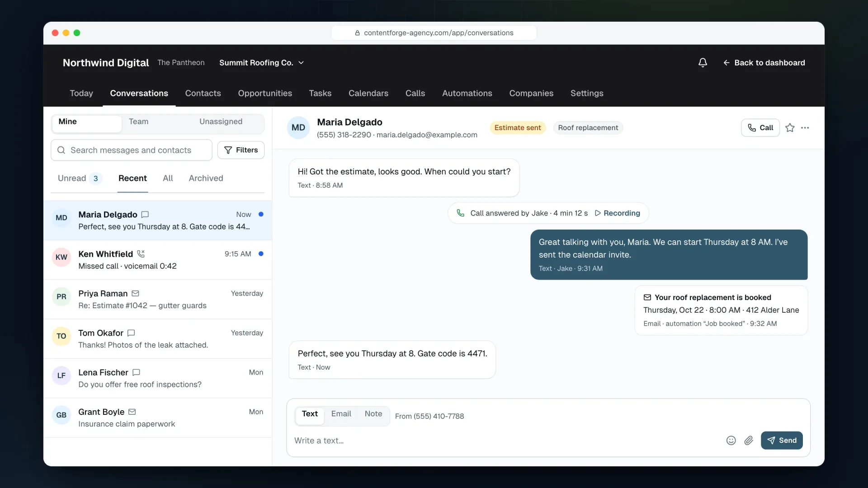Open the emoji picker

click(731, 441)
